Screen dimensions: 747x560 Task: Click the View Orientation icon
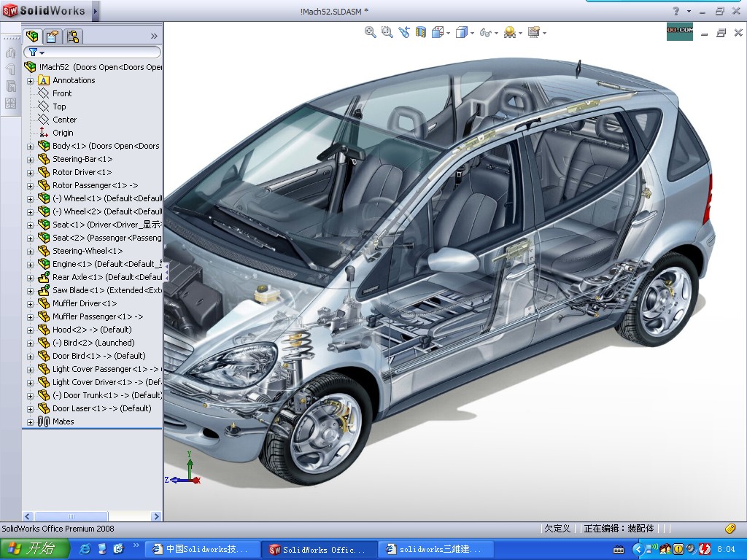(438, 32)
